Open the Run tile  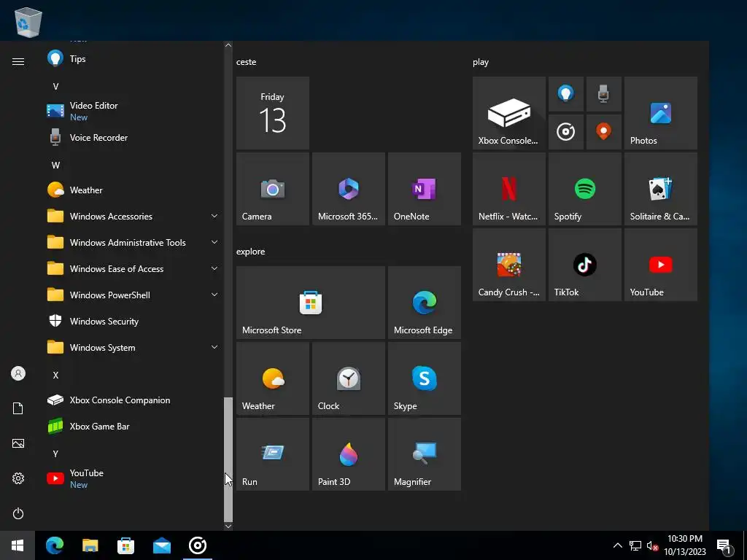pos(273,454)
